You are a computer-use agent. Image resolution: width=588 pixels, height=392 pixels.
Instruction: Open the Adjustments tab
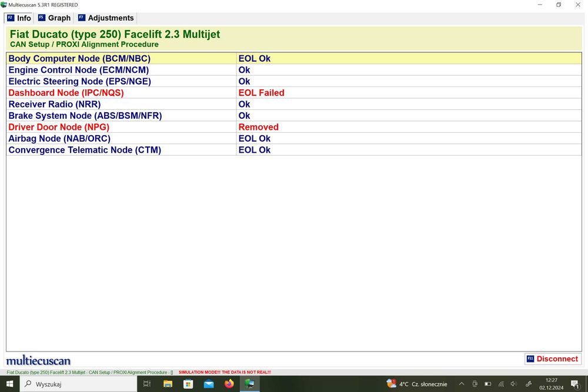[106, 18]
